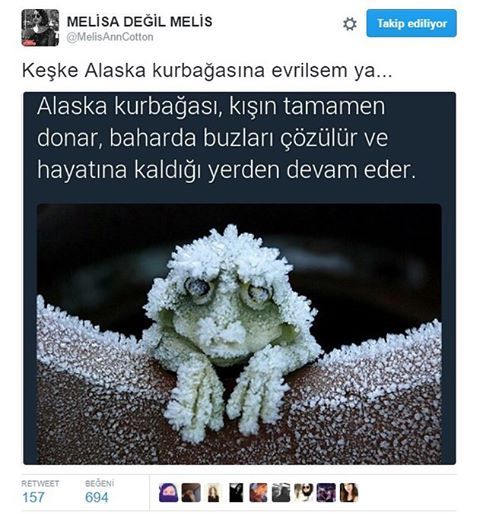
Task: Open the seventh liker's avatar
Action: (x=304, y=493)
